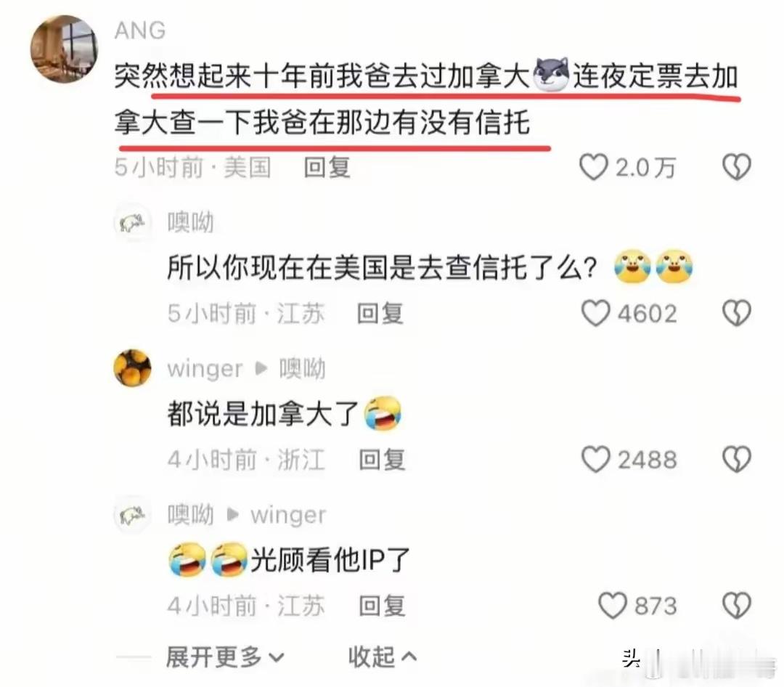Like ANG's comment with 2.0万 likes

[x=594, y=167]
